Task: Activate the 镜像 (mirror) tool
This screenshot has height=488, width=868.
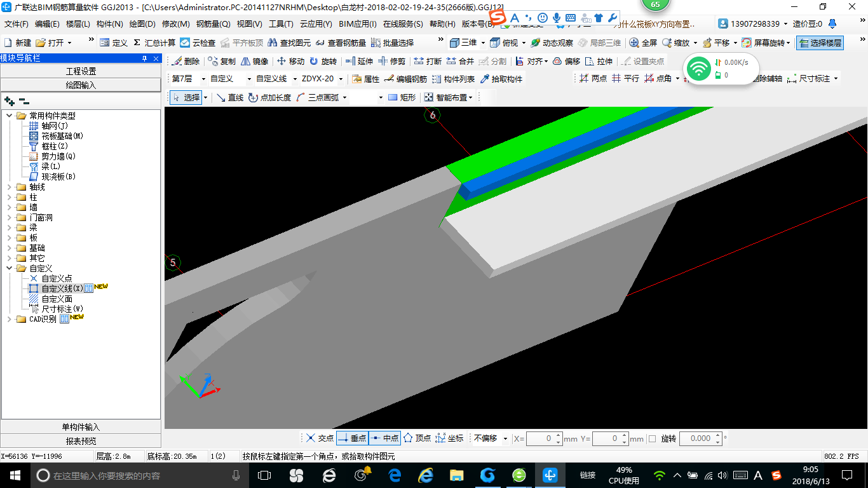Action: [x=254, y=62]
